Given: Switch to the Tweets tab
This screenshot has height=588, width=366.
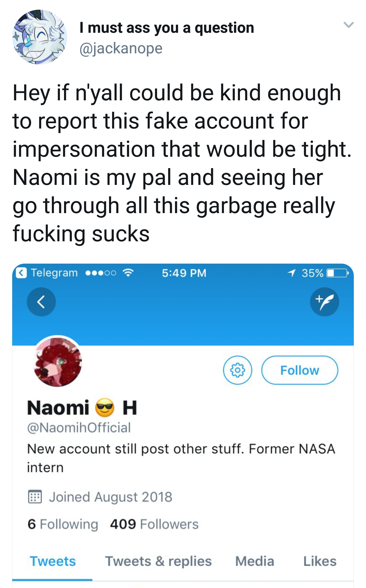Looking at the screenshot, I should pyautogui.click(x=53, y=561).
